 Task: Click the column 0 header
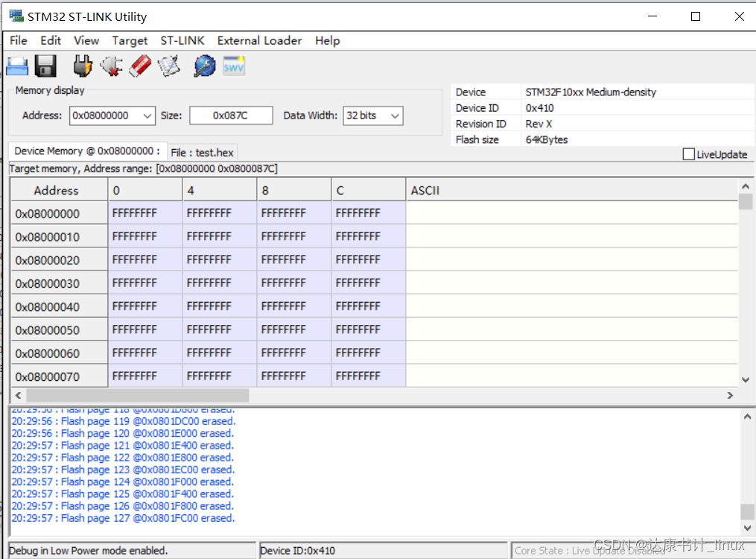click(x=145, y=191)
